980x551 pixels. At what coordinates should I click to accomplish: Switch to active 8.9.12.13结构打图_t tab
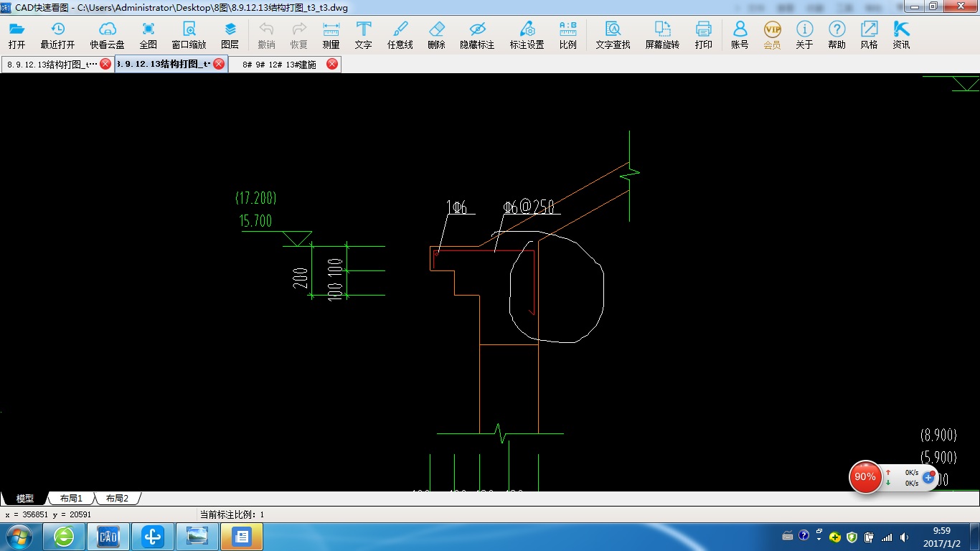pos(164,64)
